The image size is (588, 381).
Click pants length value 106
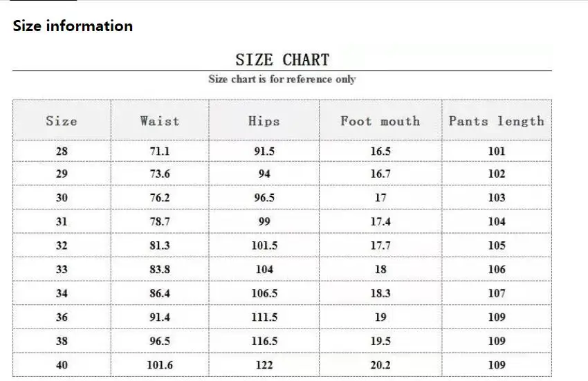(x=497, y=269)
